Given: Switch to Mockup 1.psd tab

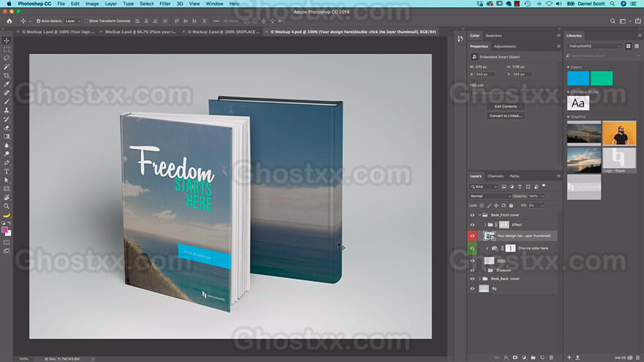Looking at the screenshot, I should point(58,31).
